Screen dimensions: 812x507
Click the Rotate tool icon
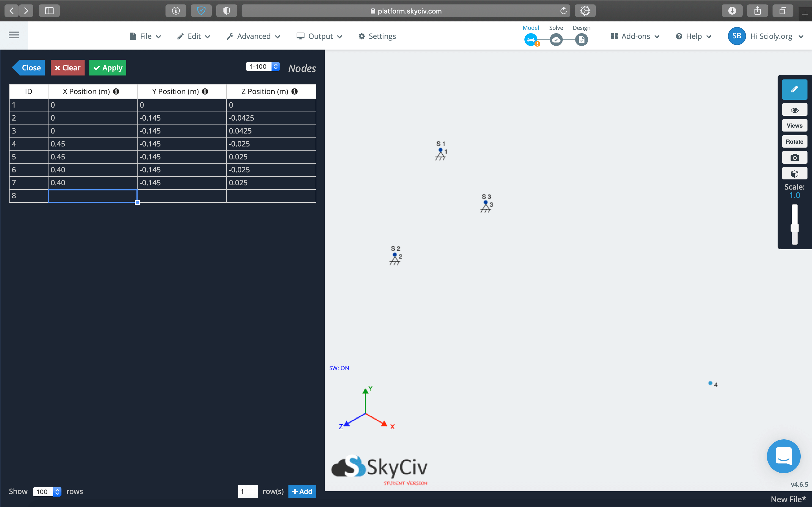coord(794,141)
